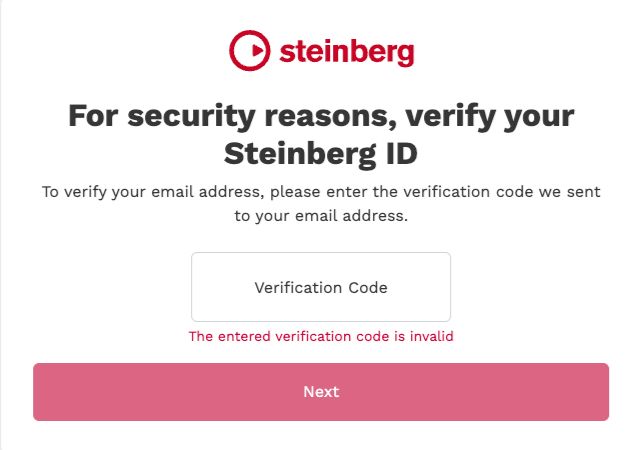Click the invalid verification code error message
This screenshot has width=640, height=450.
tap(321, 337)
